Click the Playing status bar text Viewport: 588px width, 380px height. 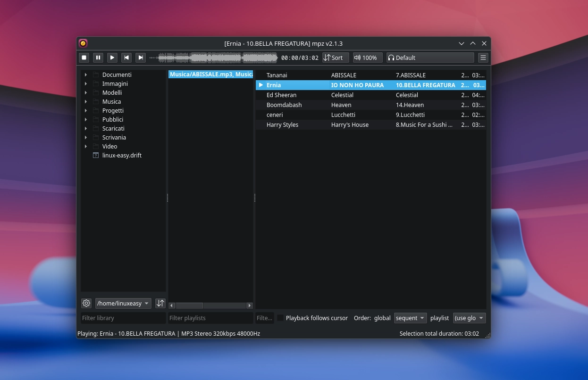[x=168, y=333]
